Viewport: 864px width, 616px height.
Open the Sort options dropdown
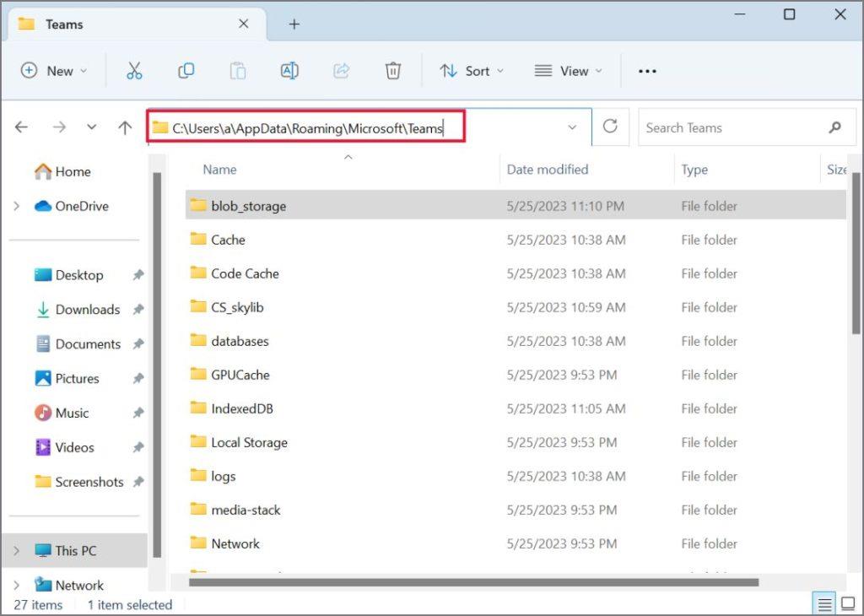[472, 71]
